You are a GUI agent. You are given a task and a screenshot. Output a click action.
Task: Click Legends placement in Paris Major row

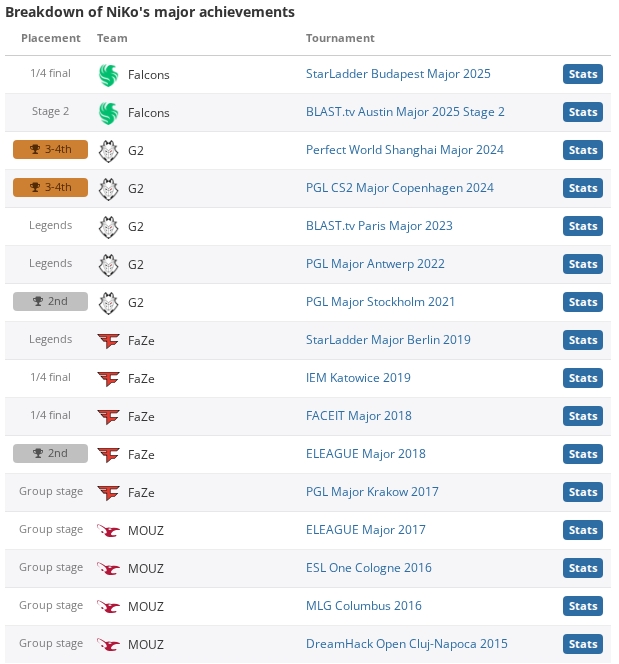(x=50, y=225)
